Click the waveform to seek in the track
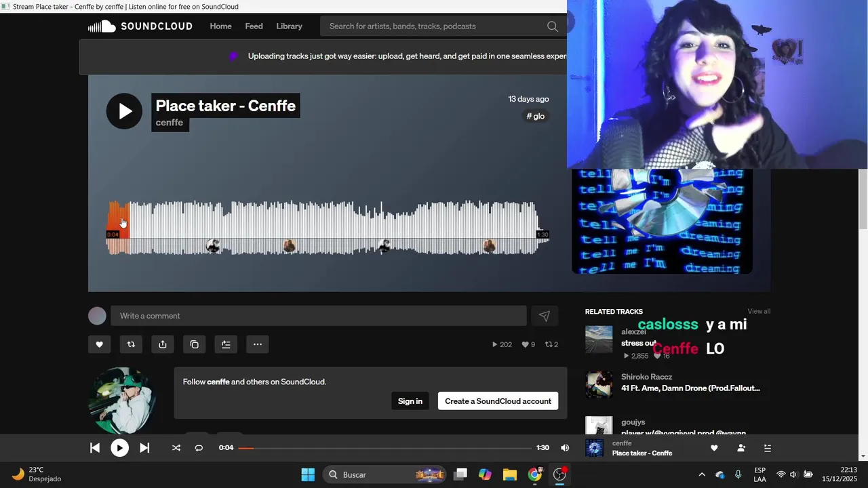868x488 pixels. point(328,228)
